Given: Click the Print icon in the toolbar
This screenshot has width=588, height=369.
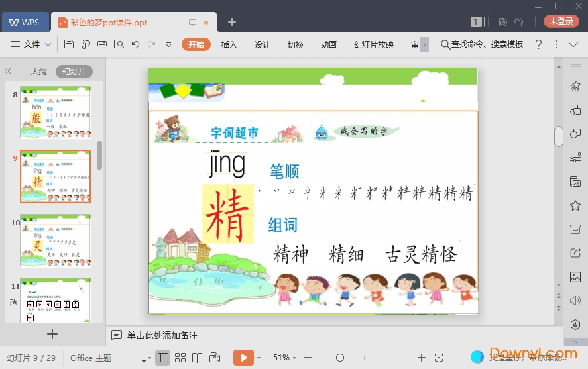Looking at the screenshot, I should (102, 44).
